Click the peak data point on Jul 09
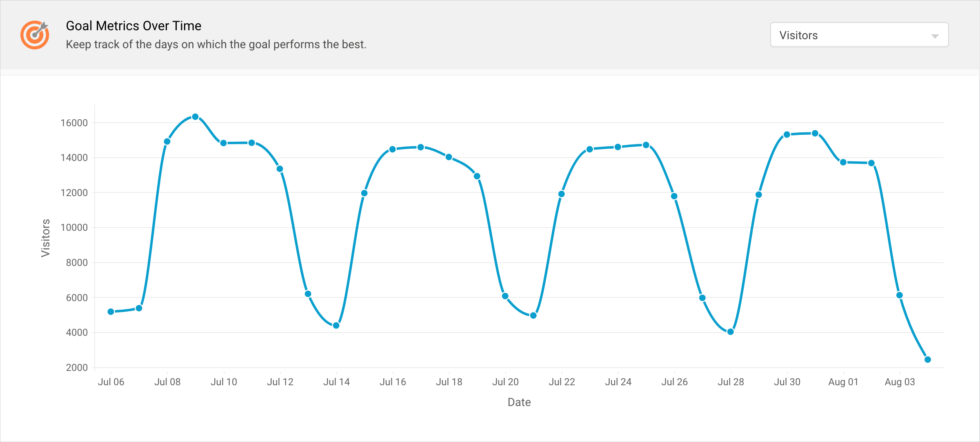This screenshot has height=442, width=980. tap(195, 117)
